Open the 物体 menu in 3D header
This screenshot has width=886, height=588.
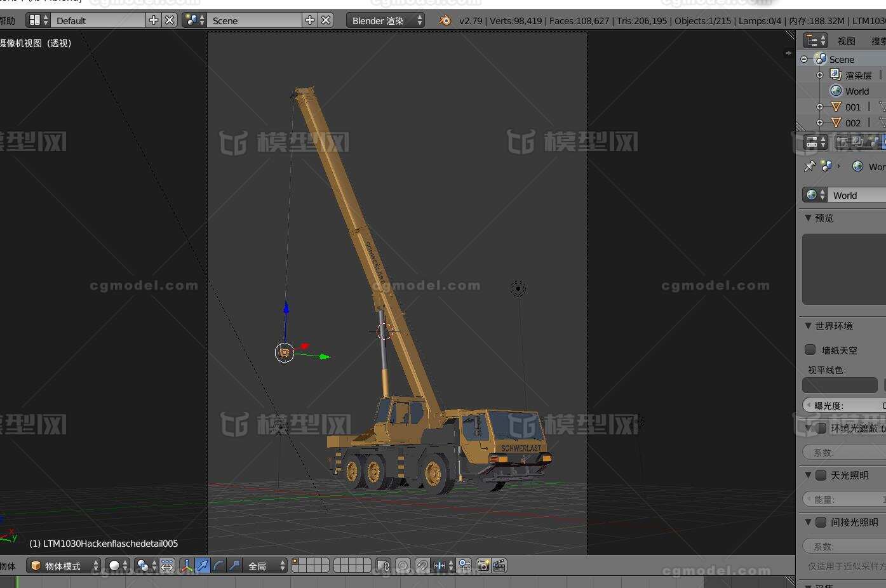click(x=8, y=566)
